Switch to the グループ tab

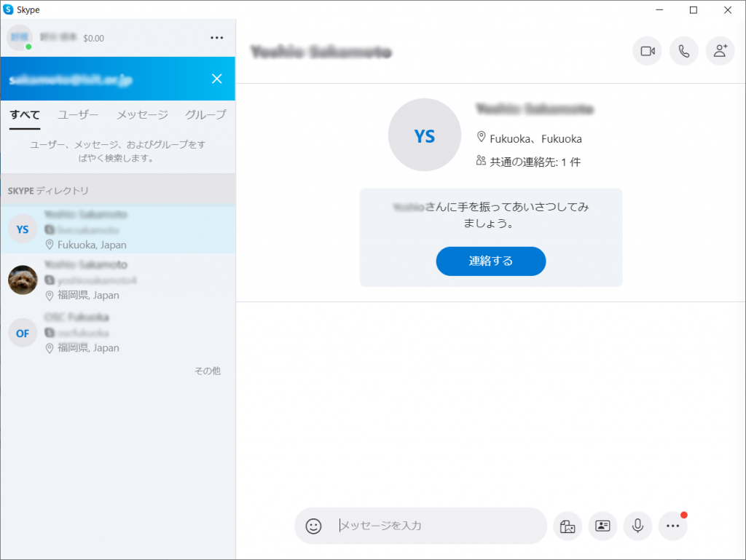pyautogui.click(x=205, y=115)
